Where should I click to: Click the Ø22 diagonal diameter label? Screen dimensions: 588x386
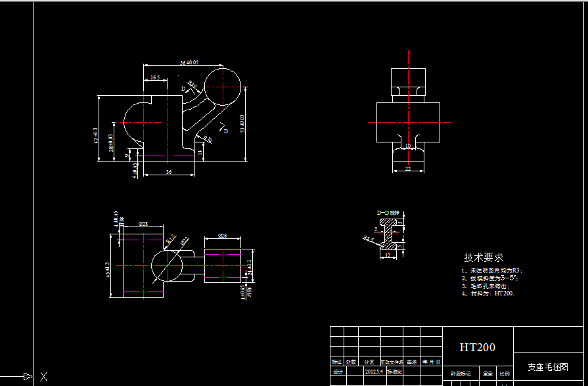[x=184, y=241]
